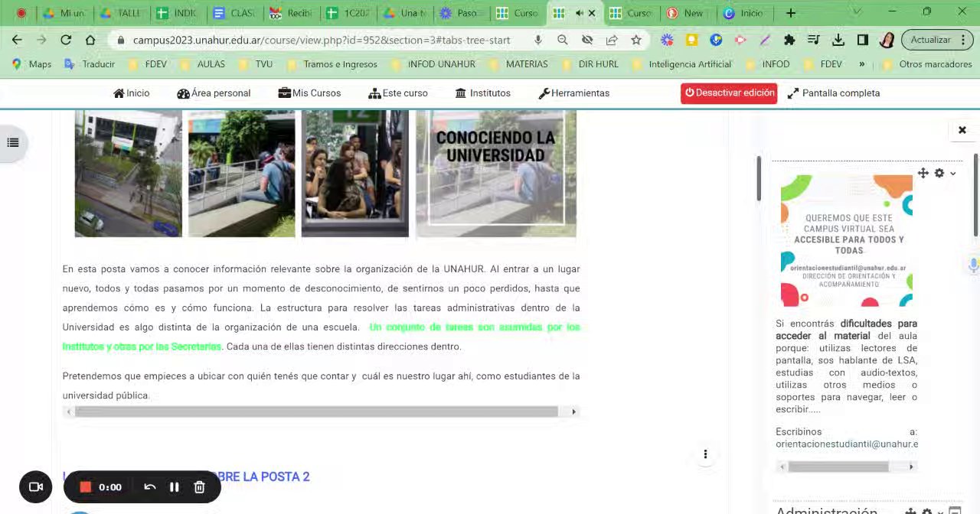
Task: Go back to the previous page
Action: (17, 40)
